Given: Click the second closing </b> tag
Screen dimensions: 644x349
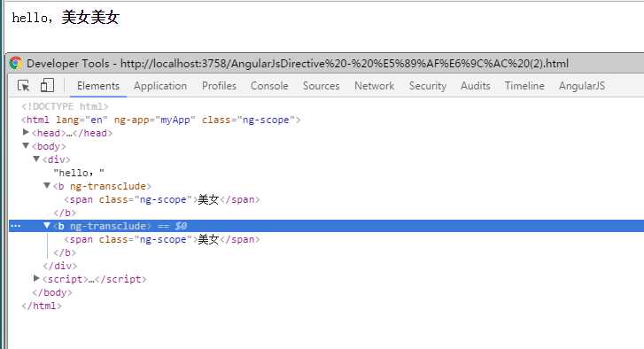Looking at the screenshot, I should [65, 253].
